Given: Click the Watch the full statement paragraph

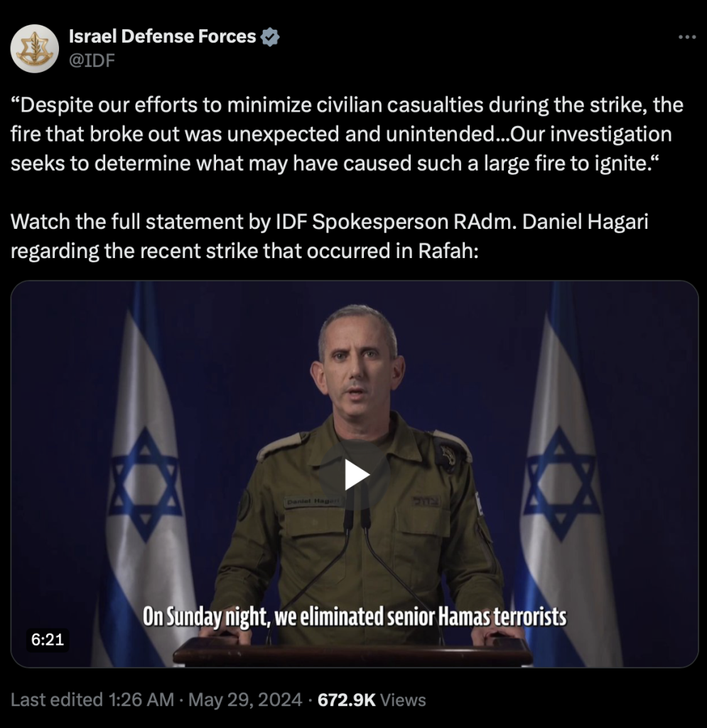Looking at the screenshot, I should click(330, 236).
